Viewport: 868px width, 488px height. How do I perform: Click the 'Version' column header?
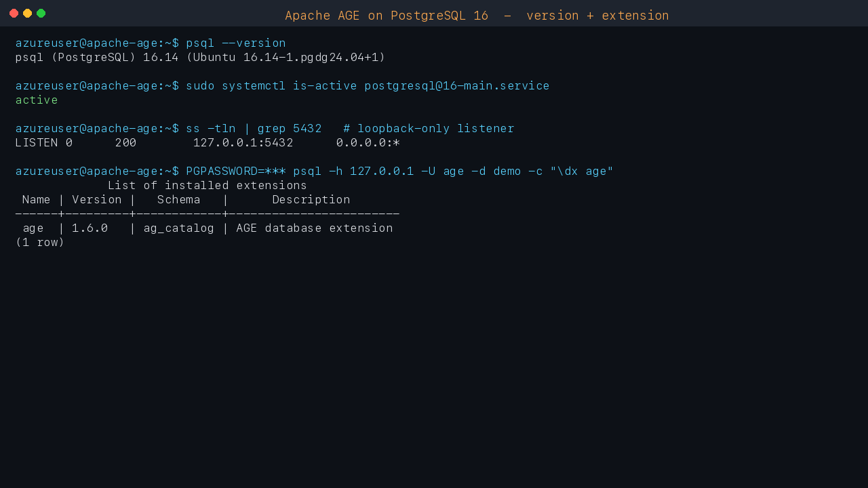[x=97, y=200]
